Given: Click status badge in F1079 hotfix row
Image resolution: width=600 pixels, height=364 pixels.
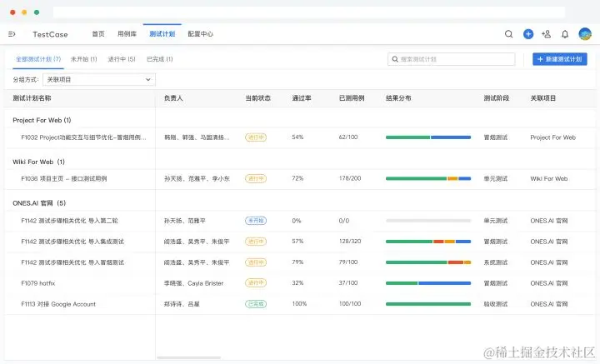Looking at the screenshot, I should coord(256,283).
